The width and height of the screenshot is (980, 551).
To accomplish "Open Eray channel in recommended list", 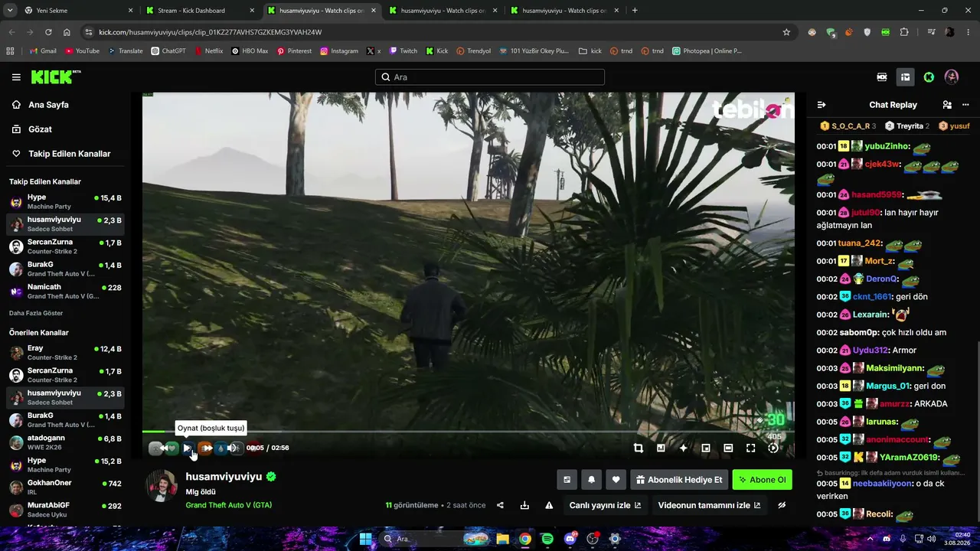I will pyautogui.click(x=65, y=353).
